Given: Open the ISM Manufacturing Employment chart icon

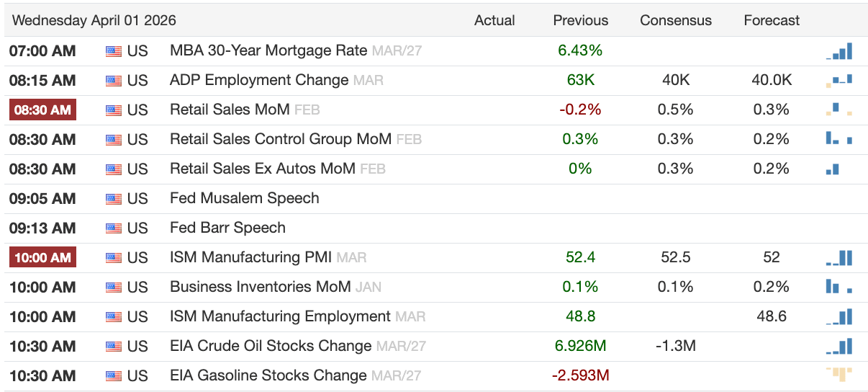Looking at the screenshot, I should 839,317.
